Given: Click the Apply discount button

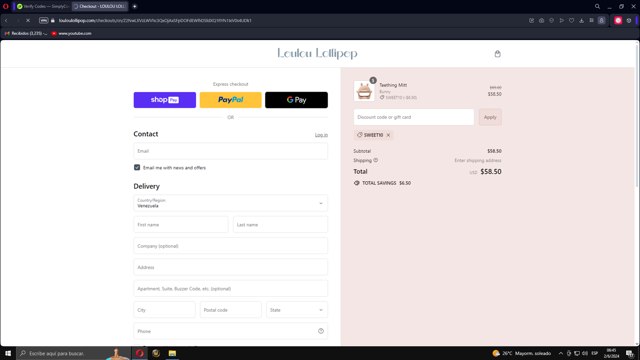Looking at the screenshot, I should (490, 117).
